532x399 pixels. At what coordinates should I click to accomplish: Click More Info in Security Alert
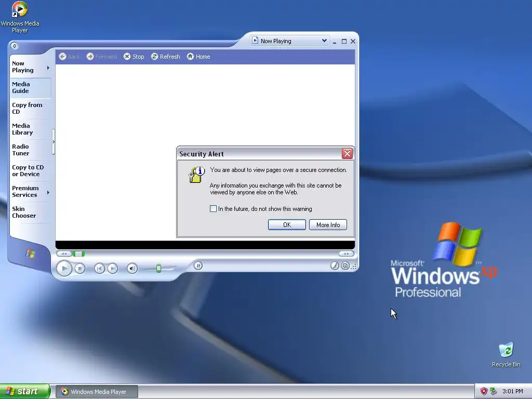[328, 224]
